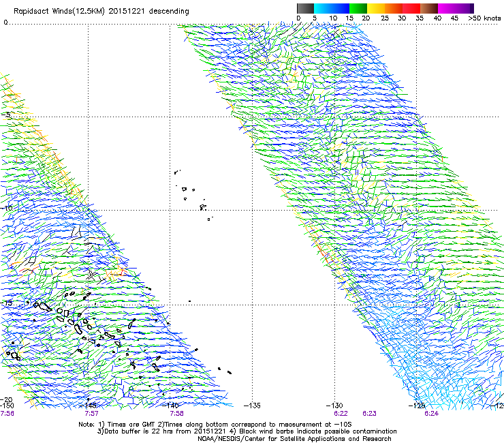This screenshot has height=443, width=504.
Task: Click the '8:22' pass time label
Action: [x=341, y=414]
